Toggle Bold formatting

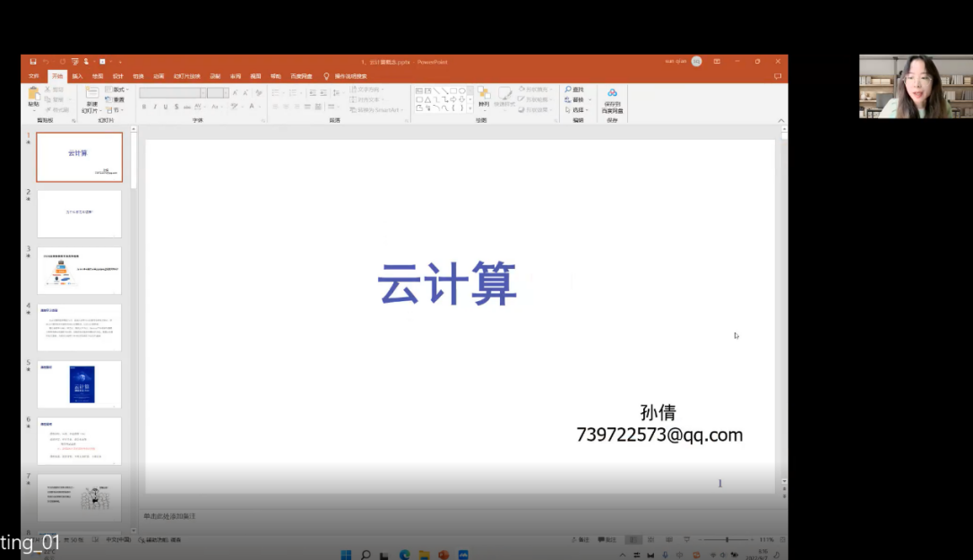pyautogui.click(x=144, y=107)
